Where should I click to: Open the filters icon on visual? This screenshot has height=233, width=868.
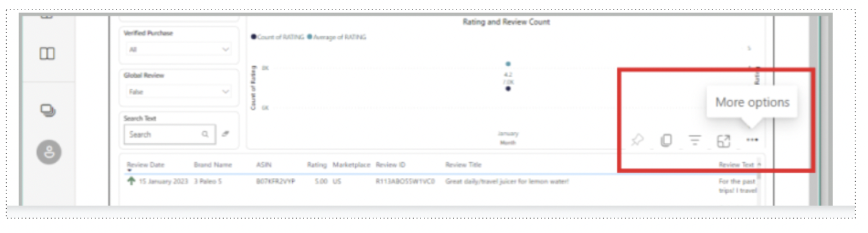point(695,140)
